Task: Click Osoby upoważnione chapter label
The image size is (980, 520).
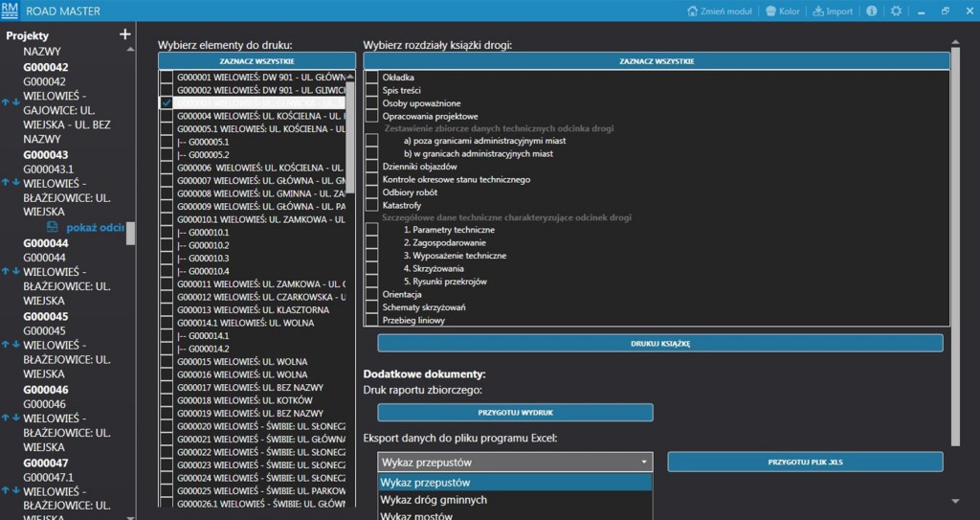Action: tap(421, 103)
